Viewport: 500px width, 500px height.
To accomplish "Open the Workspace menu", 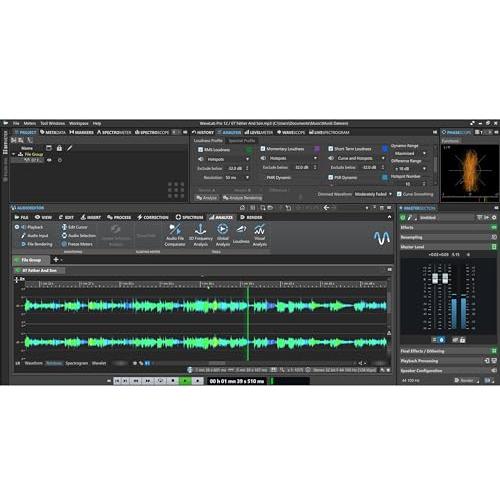I will (79, 123).
